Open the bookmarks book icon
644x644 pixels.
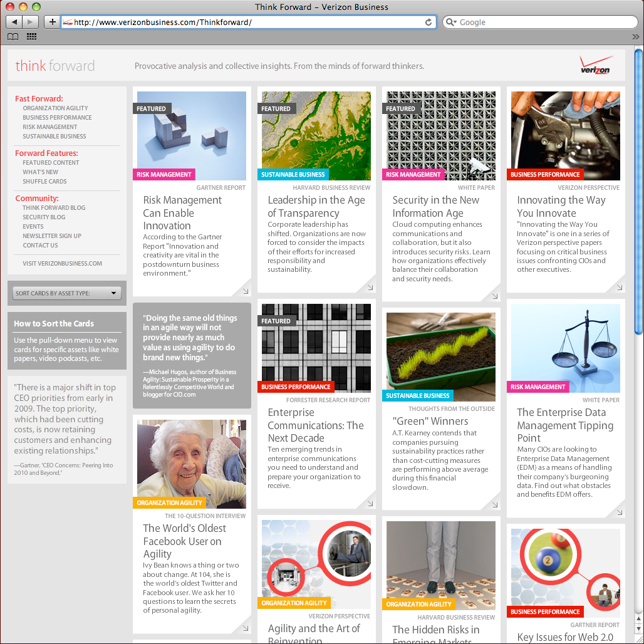(x=13, y=37)
